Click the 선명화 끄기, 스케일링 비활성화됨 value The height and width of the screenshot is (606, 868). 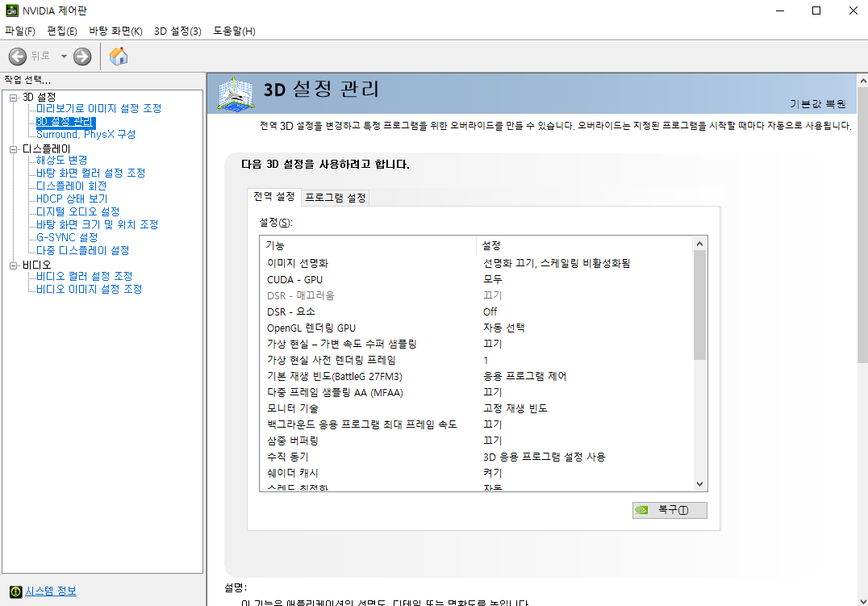[557, 263]
